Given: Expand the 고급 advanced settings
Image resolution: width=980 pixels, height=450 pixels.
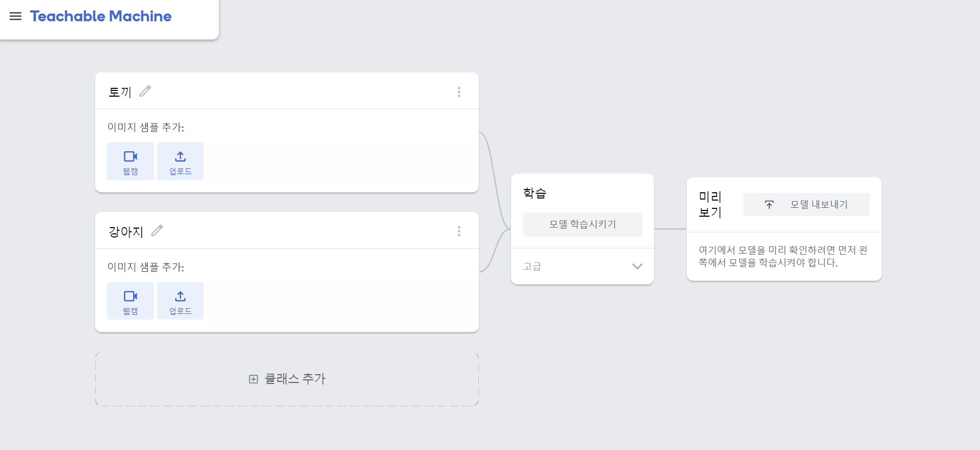Looking at the screenshot, I should click(583, 266).
